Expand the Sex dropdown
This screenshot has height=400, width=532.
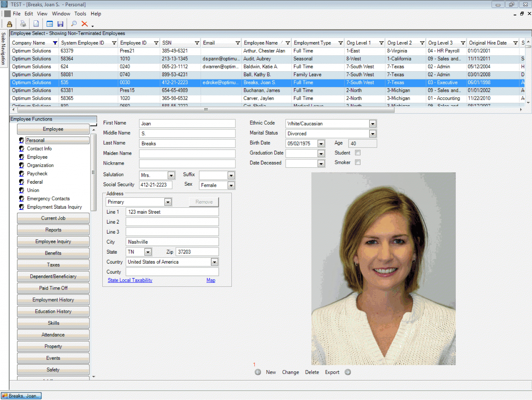231,185
